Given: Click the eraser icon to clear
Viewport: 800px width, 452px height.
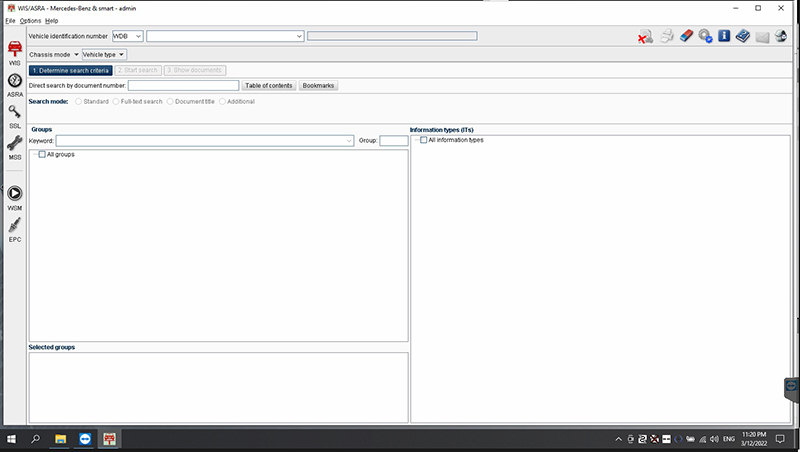Looking at the screenshot, I should [686, 36].
